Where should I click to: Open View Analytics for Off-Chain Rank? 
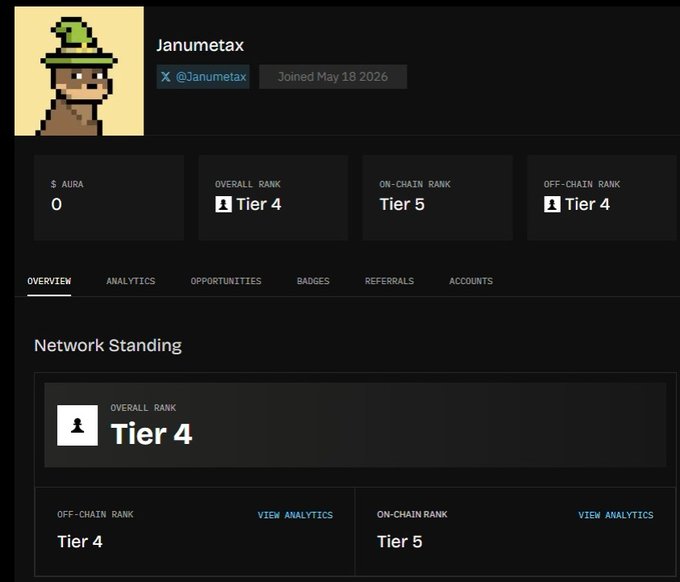[x=295, y=515]
